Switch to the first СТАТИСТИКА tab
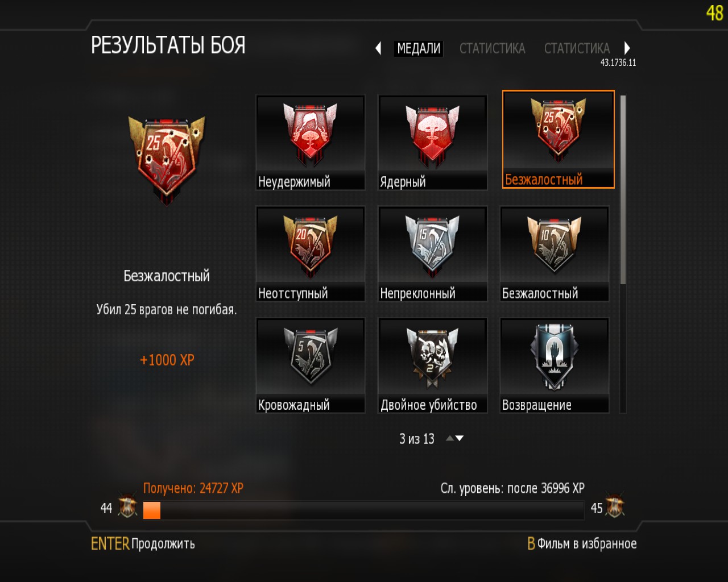This screenshot has height=582, width=728. 493,48
